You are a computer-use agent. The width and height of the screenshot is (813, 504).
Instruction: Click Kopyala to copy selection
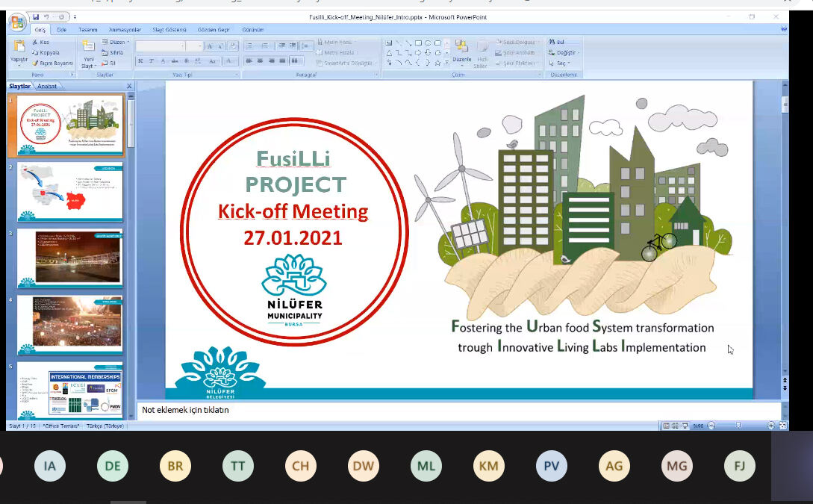(46, 52)
